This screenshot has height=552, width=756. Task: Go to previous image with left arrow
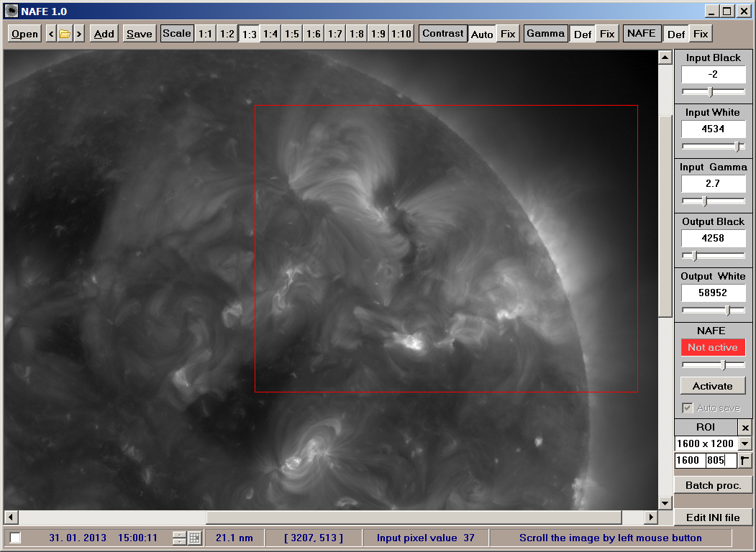(51, 34)
